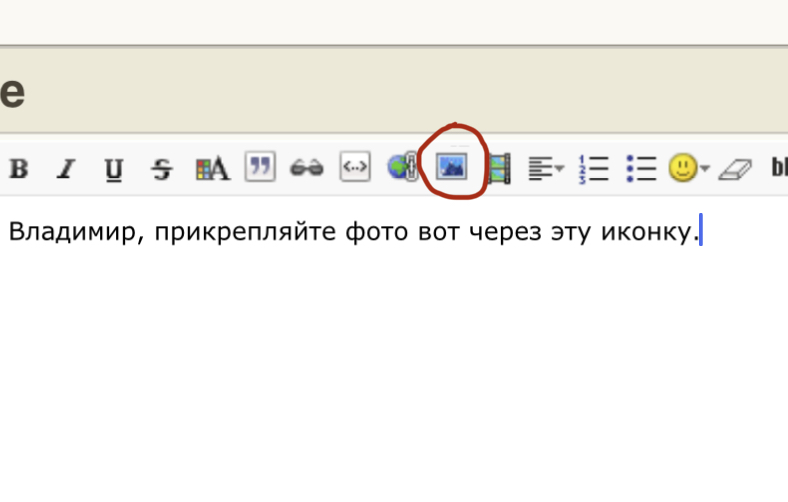Insert a numbered list
788x502 pixels.
(593, 168)
